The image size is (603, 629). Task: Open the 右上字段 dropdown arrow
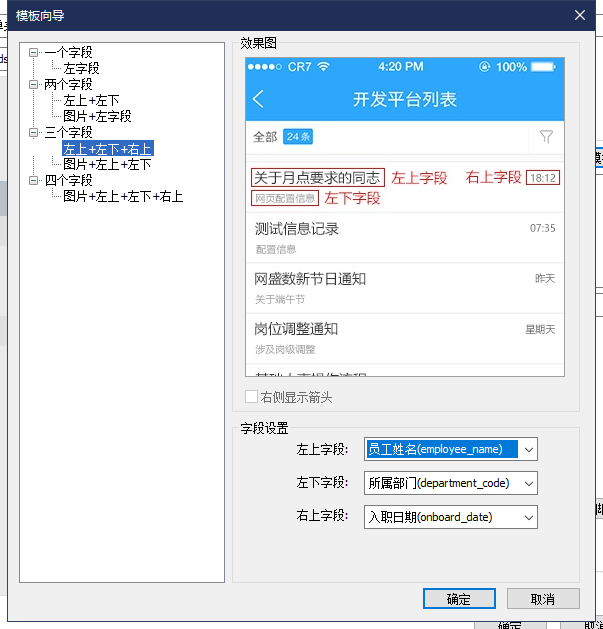[528, 517]
